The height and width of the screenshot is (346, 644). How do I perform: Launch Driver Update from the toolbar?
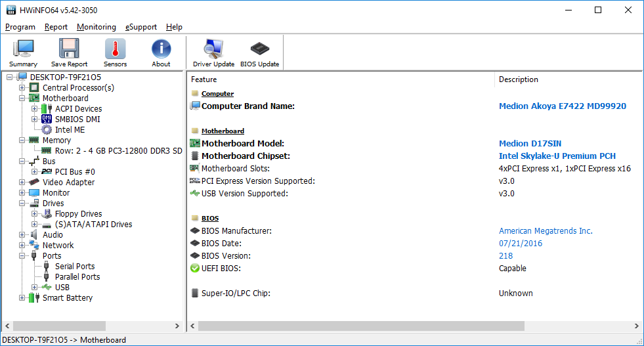[213, 53]
